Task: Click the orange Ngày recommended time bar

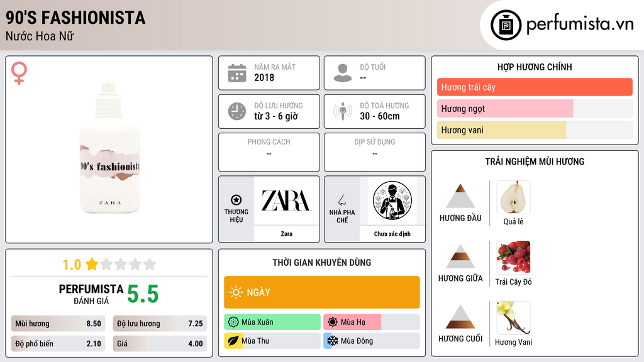Action: coord(322,292)
